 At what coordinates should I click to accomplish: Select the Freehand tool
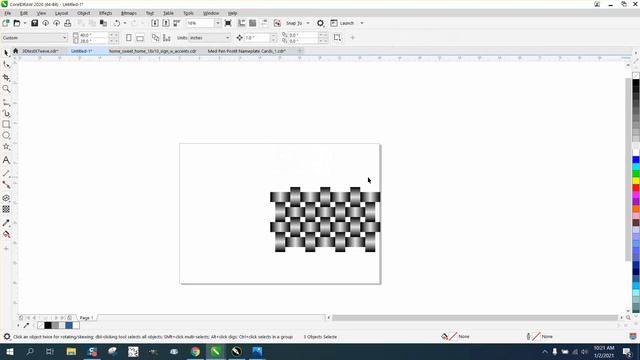pyautogui.click(x=6, y=102)
